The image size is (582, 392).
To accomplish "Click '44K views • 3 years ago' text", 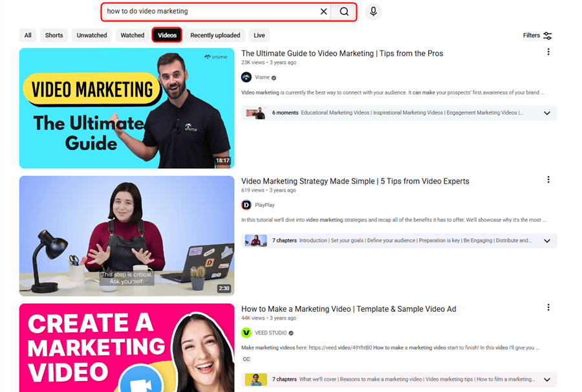I will pos(269,318).
